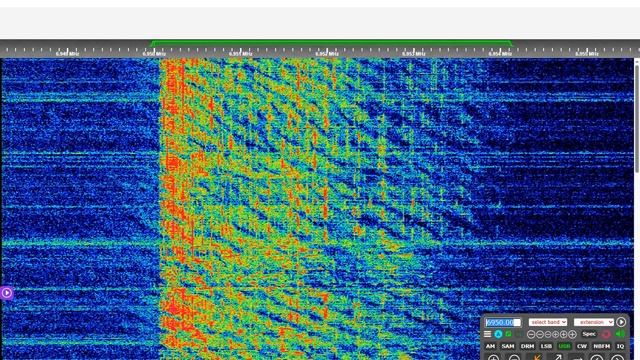Click the smallest minus frequency step button

(x=548, y=334)
